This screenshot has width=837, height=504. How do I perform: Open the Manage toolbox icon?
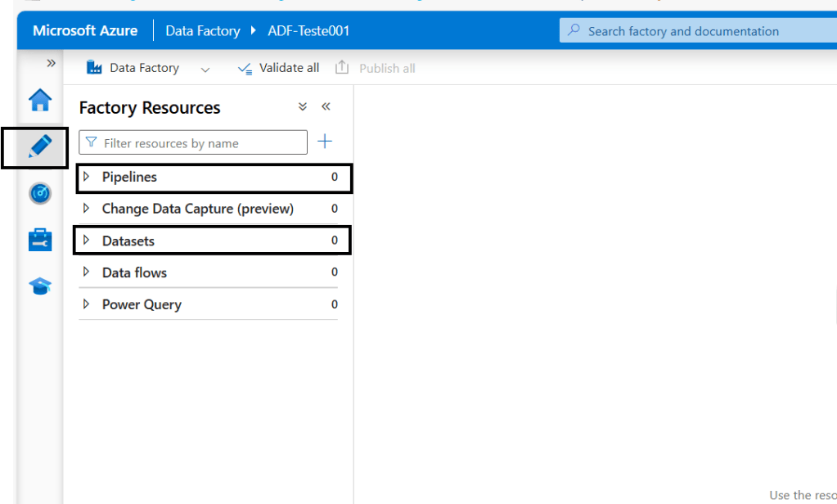click(x=40, y=240)
